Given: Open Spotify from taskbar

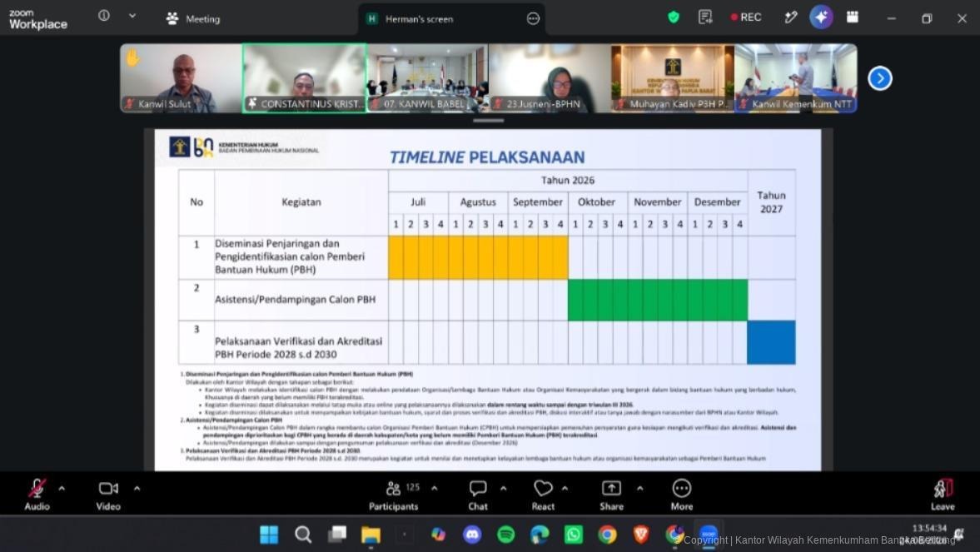Looking at the screenshot, I should click(505, 535).
